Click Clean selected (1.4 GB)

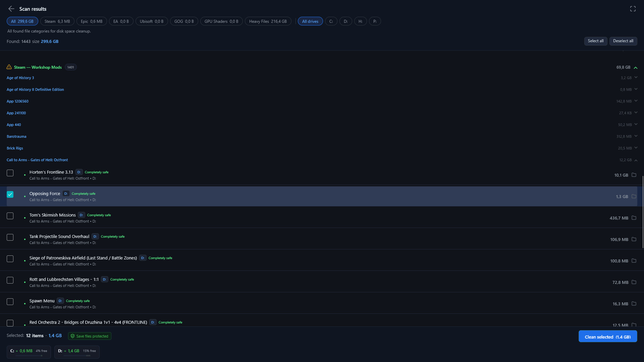[608, 337]
